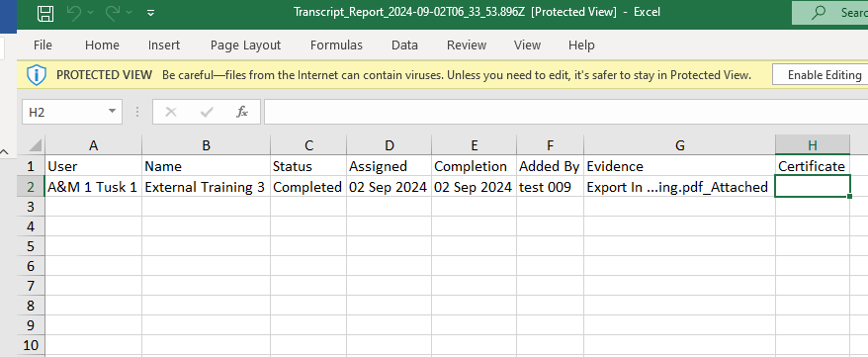Click the formula bar Enter checkmark icon
Image resolution: width=868 pixels, height=357 pixels.
207,113
